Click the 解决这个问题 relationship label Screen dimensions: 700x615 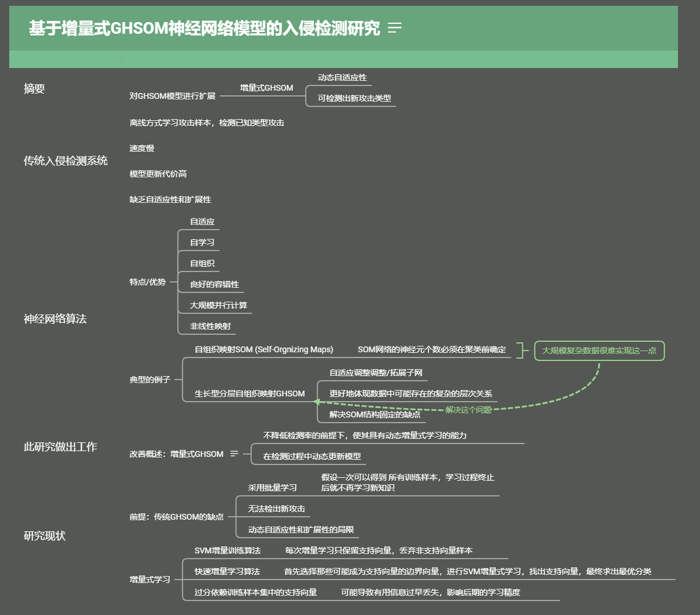(x=469, y=410)
